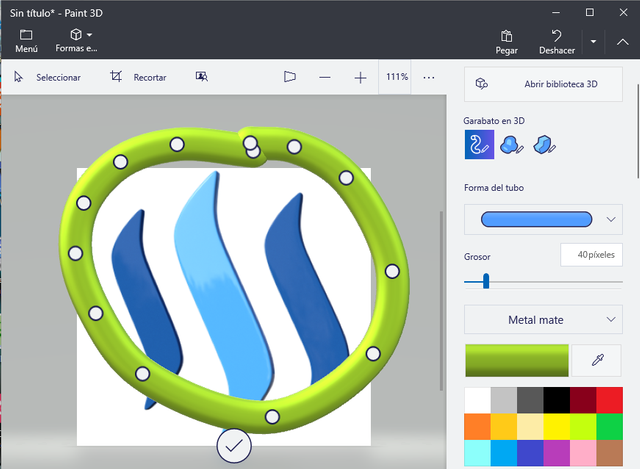Open the Metal mate material dropdown
The width and height of the screenshot is (640, 469).
(x=543, y=320)
